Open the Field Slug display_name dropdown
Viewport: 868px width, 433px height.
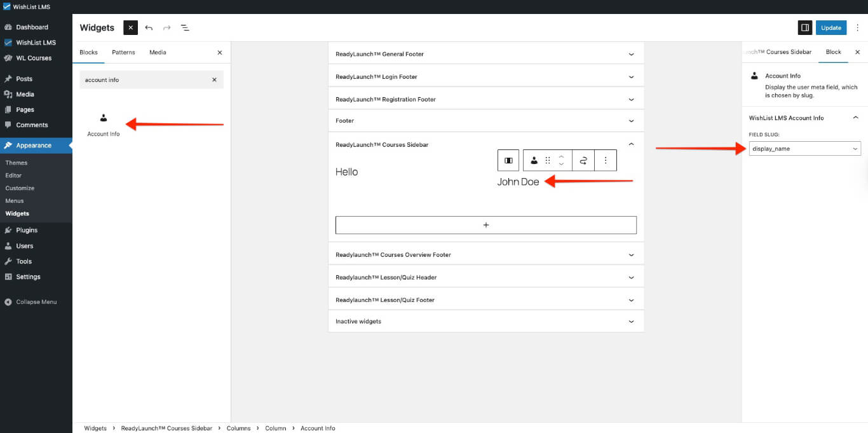(804, 149)
